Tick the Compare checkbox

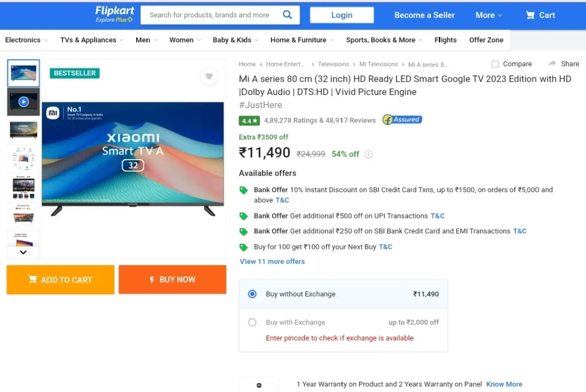[495, 64]
